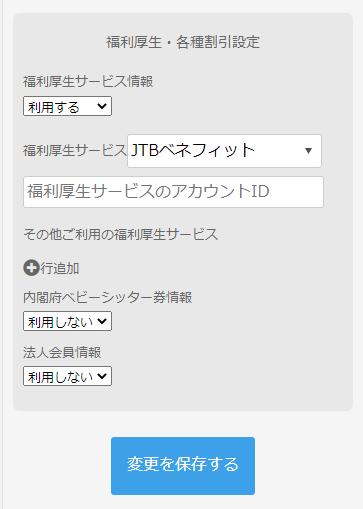Image resolution: width=363 pixels, height=509 pixels.
Task: Click the その他ご利用の福利厚生サービス label
Action: click(x=121, y=234)
